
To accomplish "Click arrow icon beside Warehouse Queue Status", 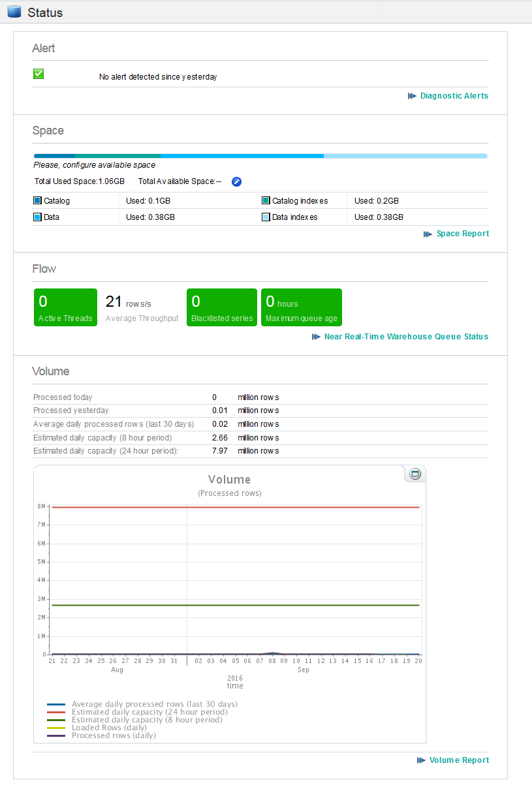I will (316, 337).
